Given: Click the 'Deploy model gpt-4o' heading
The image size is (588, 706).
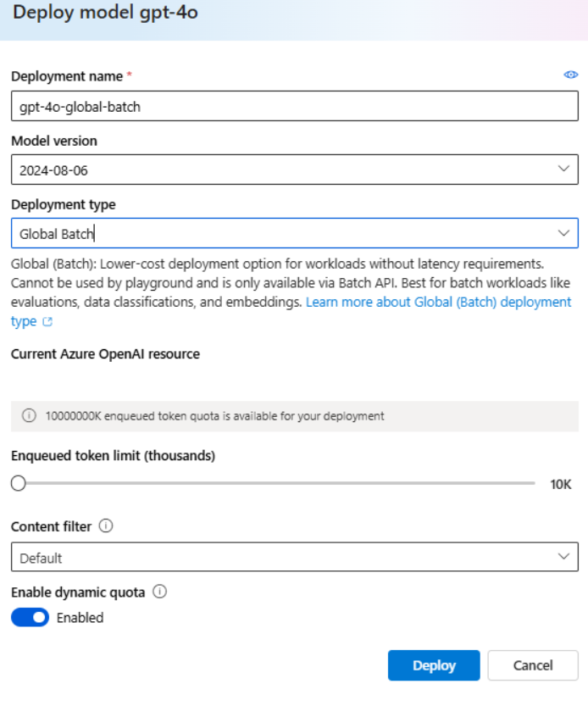Looking at the screenshot, I should click(x=106, y=13).
